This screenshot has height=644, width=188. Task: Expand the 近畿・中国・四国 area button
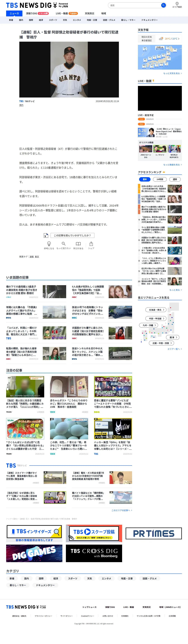(x=162, y=343)
